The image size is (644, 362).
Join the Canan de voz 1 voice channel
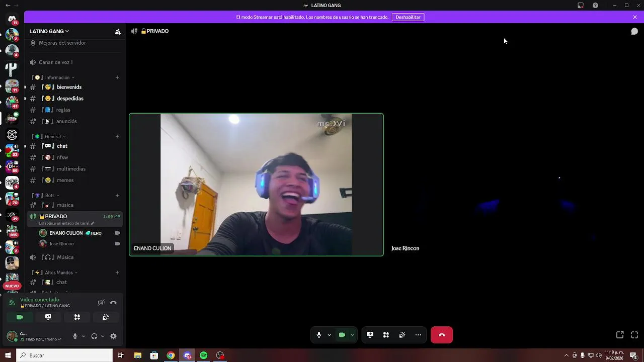pyautogui.click(x=74, y=62)
